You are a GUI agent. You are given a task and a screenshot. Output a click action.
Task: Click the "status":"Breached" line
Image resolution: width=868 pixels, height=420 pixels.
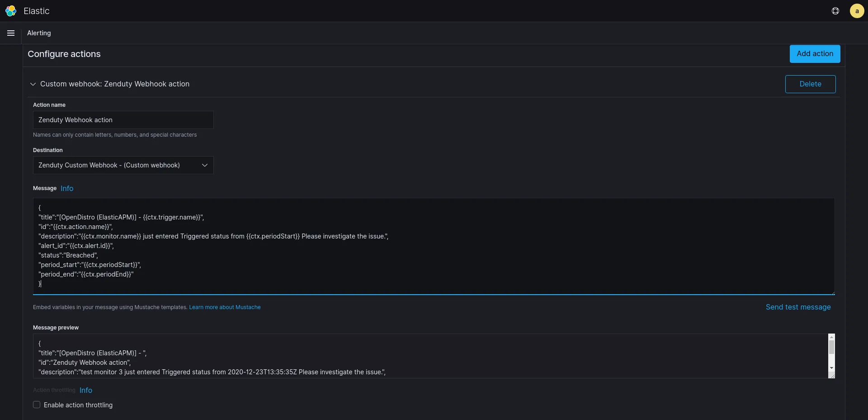click(68, 255)
